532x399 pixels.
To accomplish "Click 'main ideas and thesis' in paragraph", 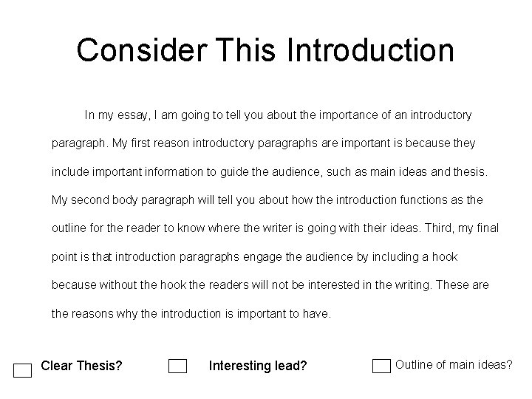I will [428, 171].
